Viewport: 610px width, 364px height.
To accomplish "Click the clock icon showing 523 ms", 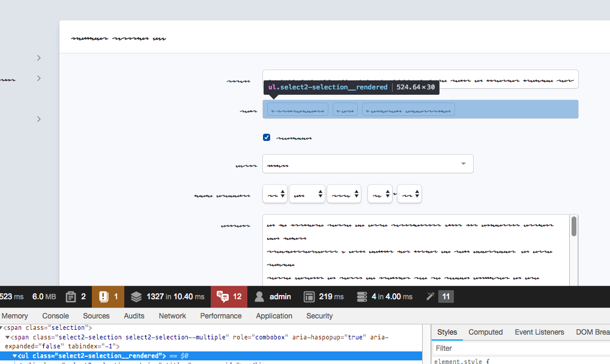I will pyautogui.click(x=11, y=296).
